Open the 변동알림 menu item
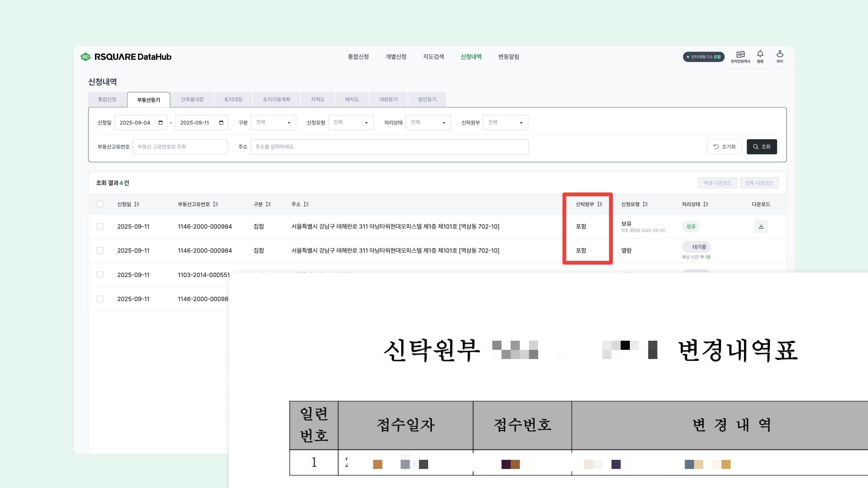Viewport: 868px width, 488px height. pyautogui.click(x=508, y=56)
